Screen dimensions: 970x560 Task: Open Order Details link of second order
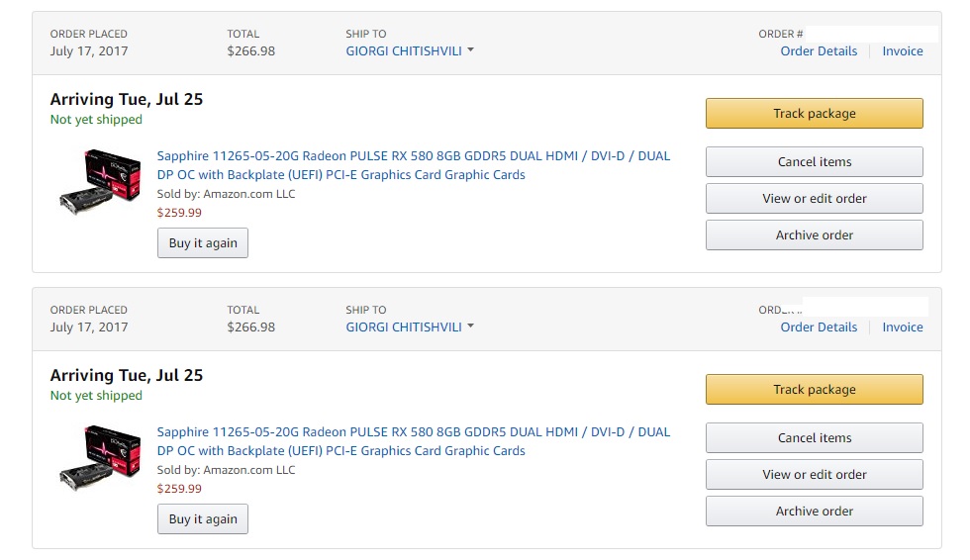(819, 327)
